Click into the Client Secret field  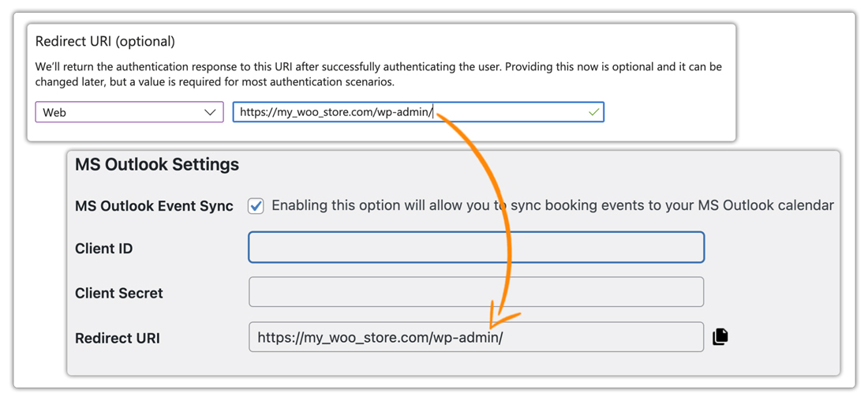[x=476, y=292]
